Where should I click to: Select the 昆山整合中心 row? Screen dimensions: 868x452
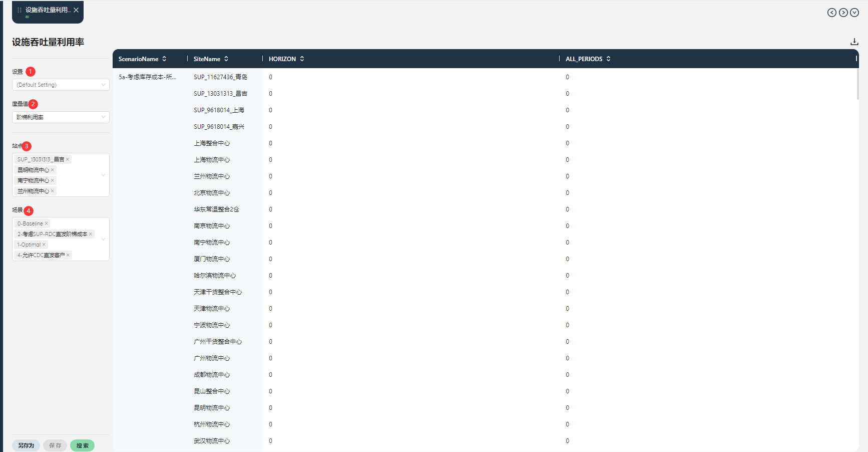[486, 391]
